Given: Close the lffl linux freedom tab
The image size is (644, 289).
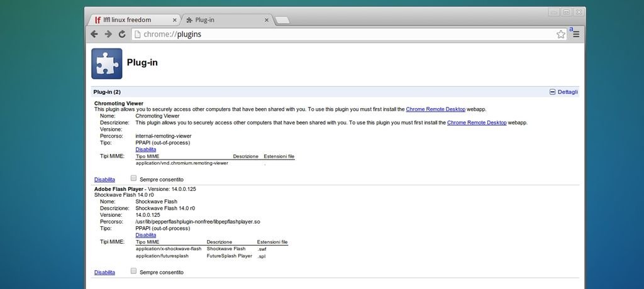Looking at the screenshot, I should click(172, 20).
